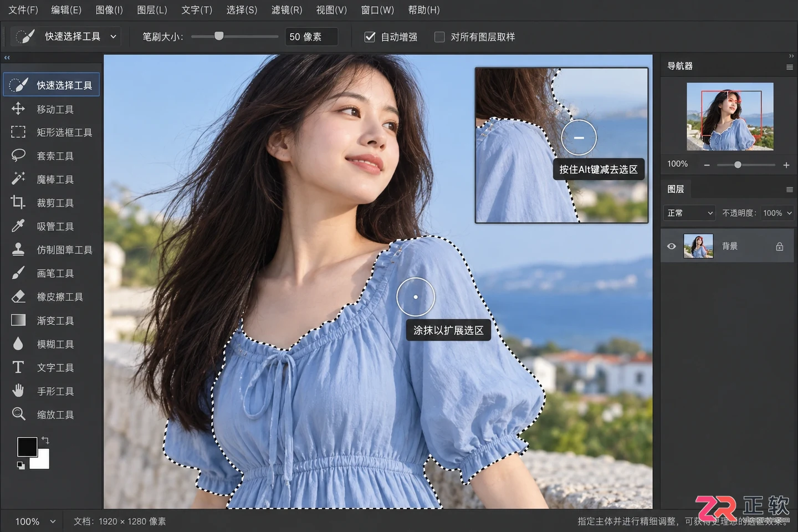Zoom in using navigator plus button

click(x=786, y=165)
